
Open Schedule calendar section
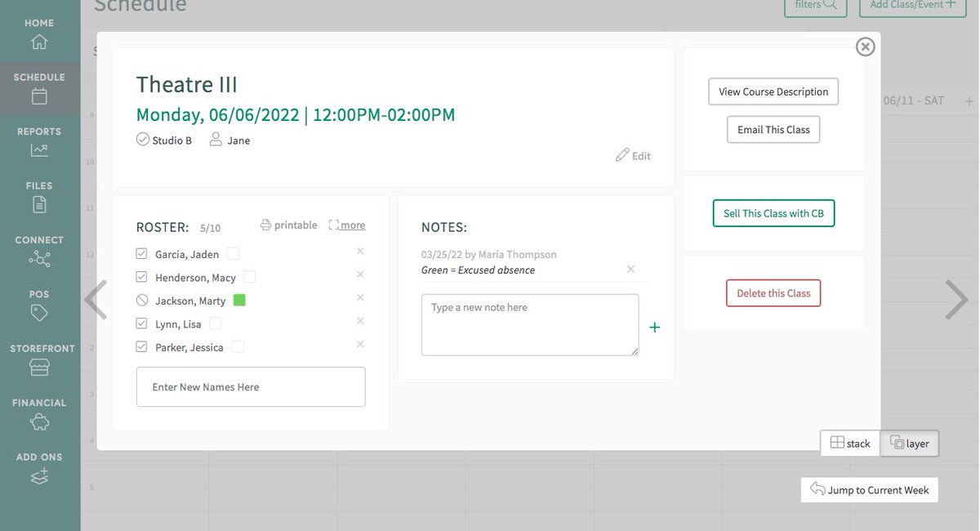coord(39,88)
